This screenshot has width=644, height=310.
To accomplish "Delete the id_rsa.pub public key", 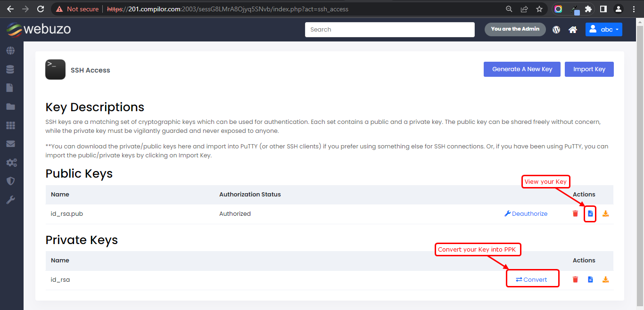I will 575,213.
